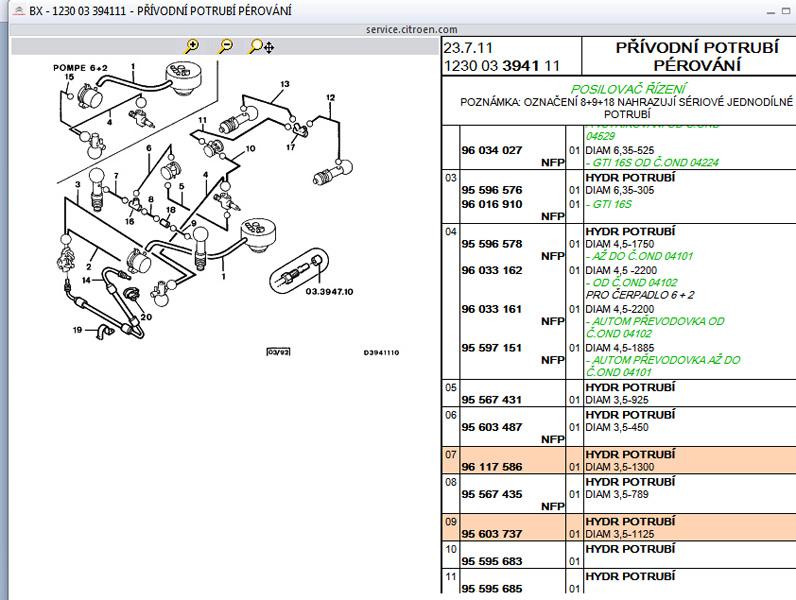Click the DIAM 3,5-1300 description

click(x=620, y=466)
